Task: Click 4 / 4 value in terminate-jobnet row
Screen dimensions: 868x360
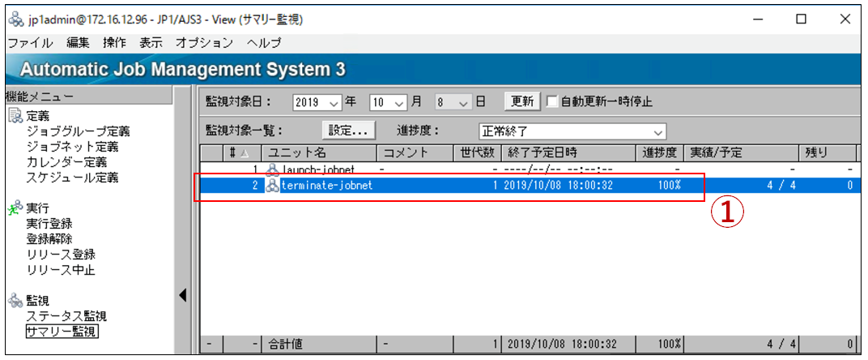Action: pyautogui.click(x=781, y=186)
